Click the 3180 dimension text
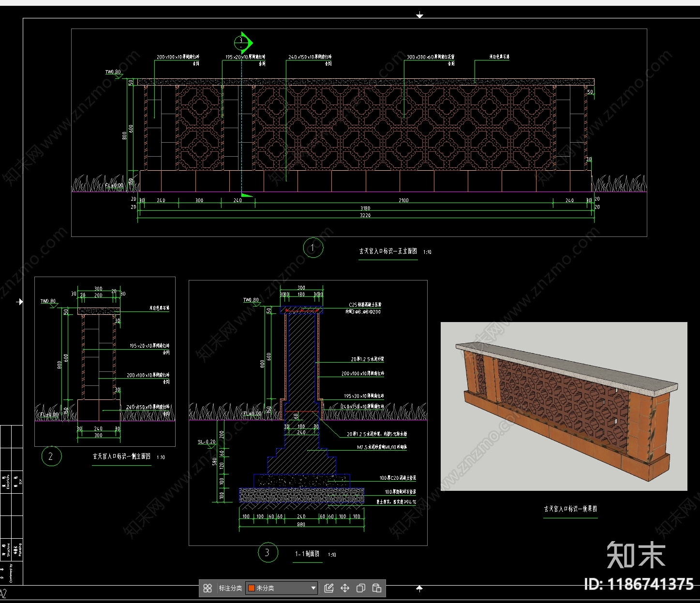The height and width of the screenshot is (603, 700). (x=365, y=208)
